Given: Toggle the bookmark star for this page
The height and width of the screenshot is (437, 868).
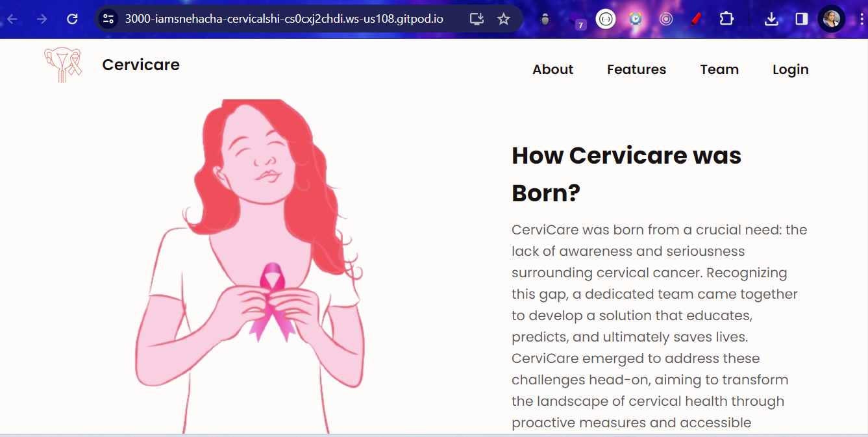Looking at the screenshot, I should click(x=504, y=19).
